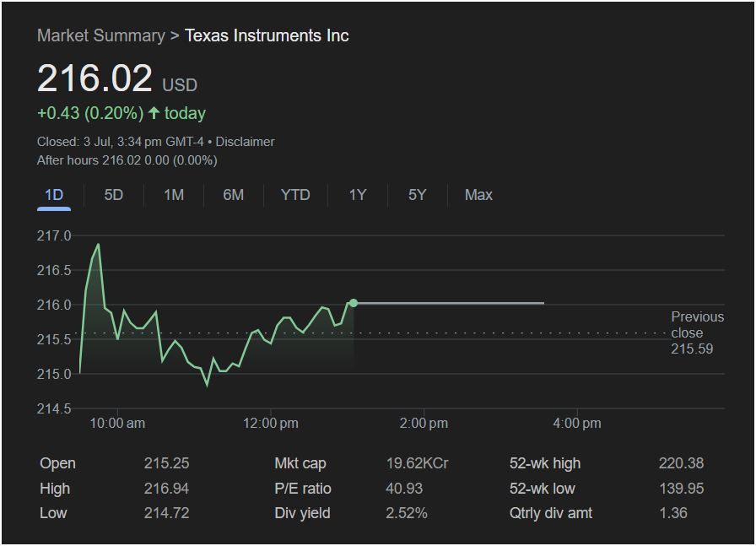
Task: Click the 12:00 pm axis label
Action: point(271,424)
